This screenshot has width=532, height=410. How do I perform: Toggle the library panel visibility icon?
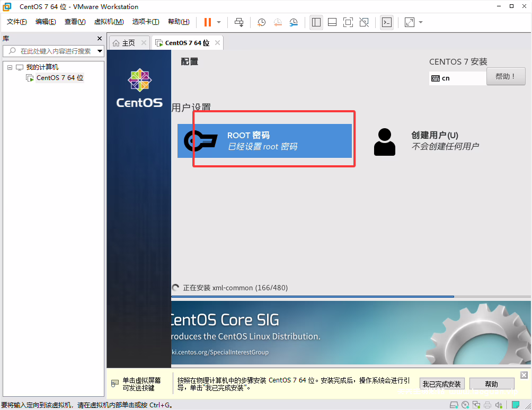click(316, 22)
